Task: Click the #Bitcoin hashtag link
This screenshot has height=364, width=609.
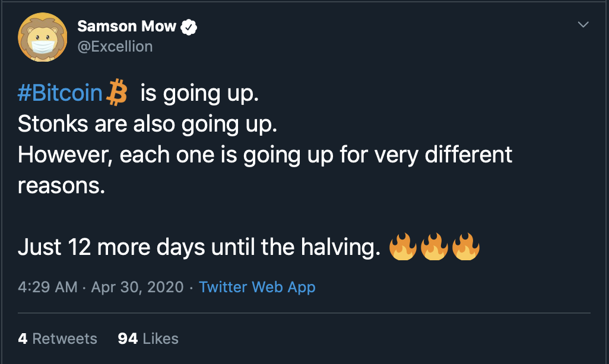Action: pos(60,94)
